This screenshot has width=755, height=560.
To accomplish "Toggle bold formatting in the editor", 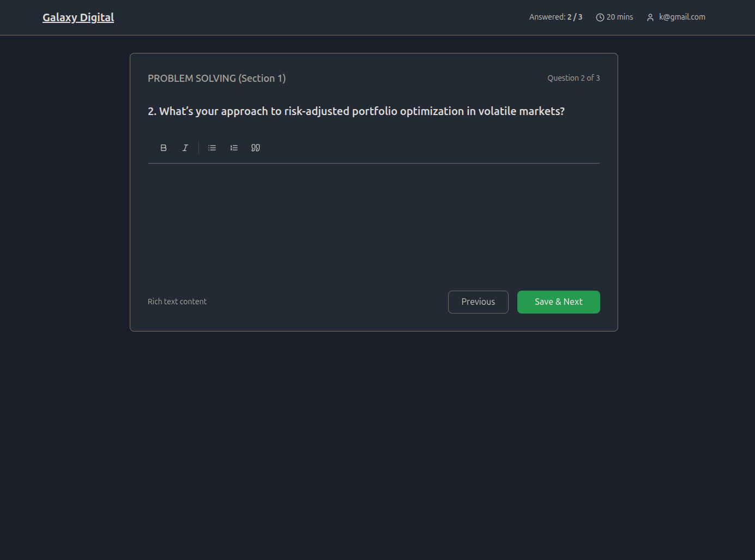I will click(164, 148).
